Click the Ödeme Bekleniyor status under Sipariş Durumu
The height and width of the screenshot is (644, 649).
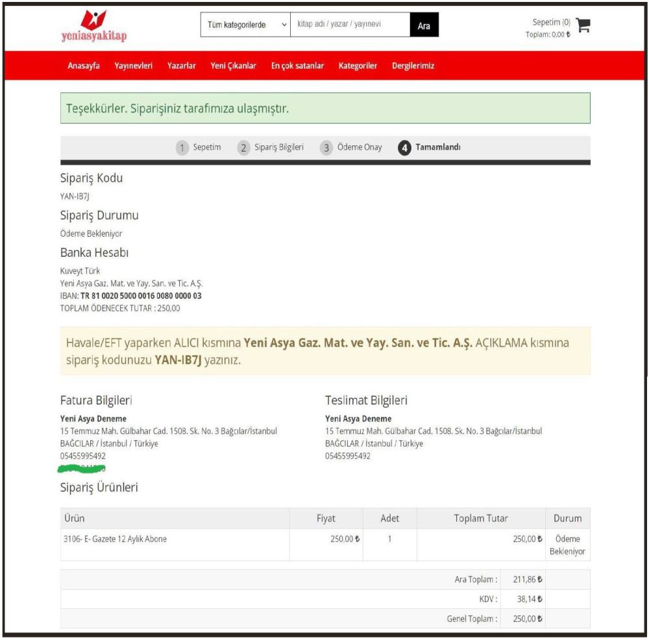coord(91,233)
